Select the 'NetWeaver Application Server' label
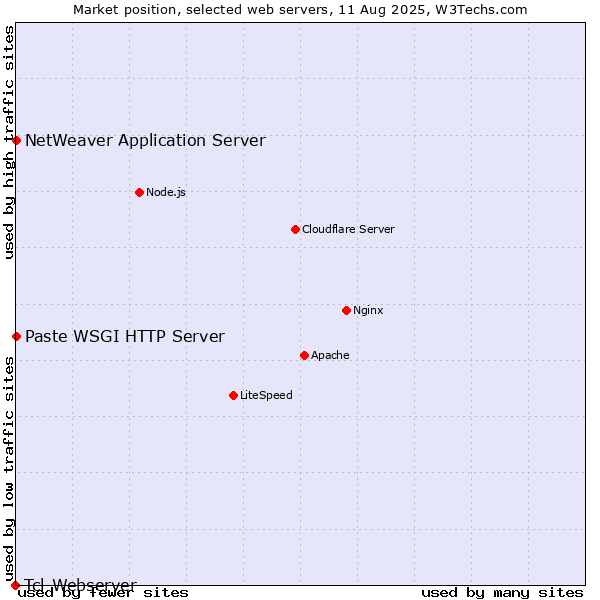 145,141
